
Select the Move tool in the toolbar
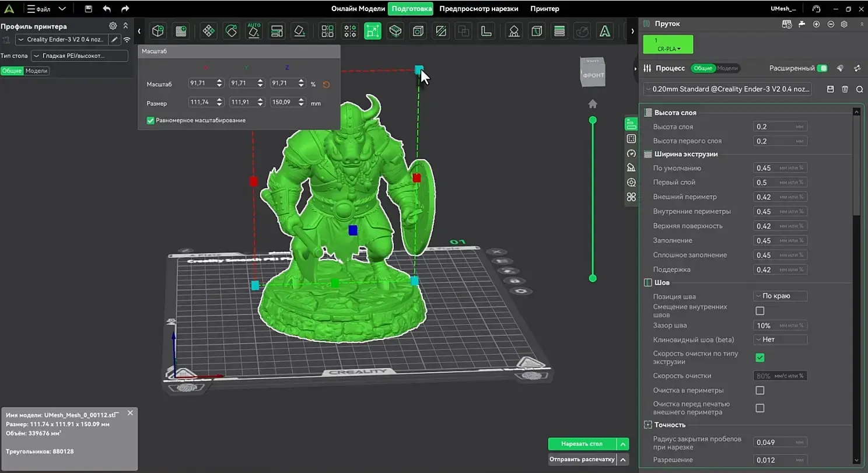coord(208,31)
